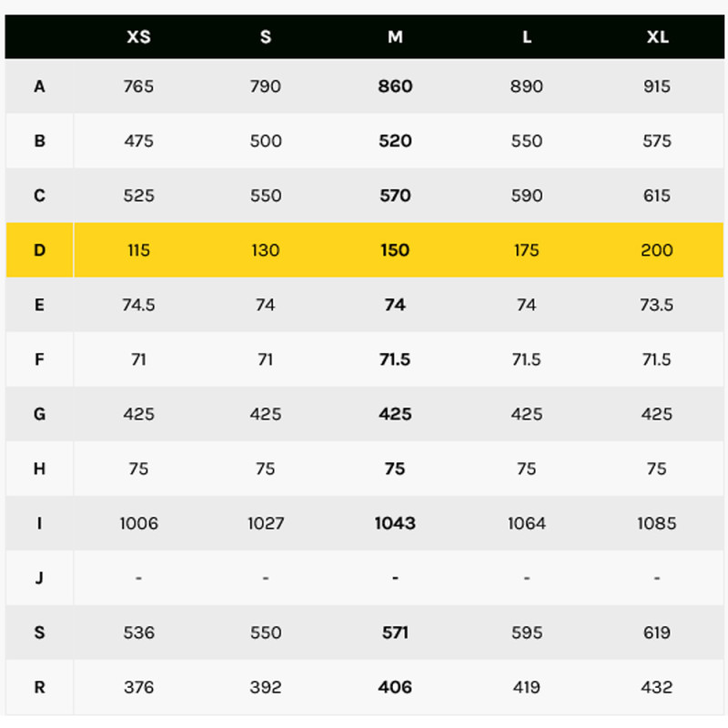The width and height of the screenshot is (728, 728).
Task: Click value 1085 in row I
Action: [657, 523]
